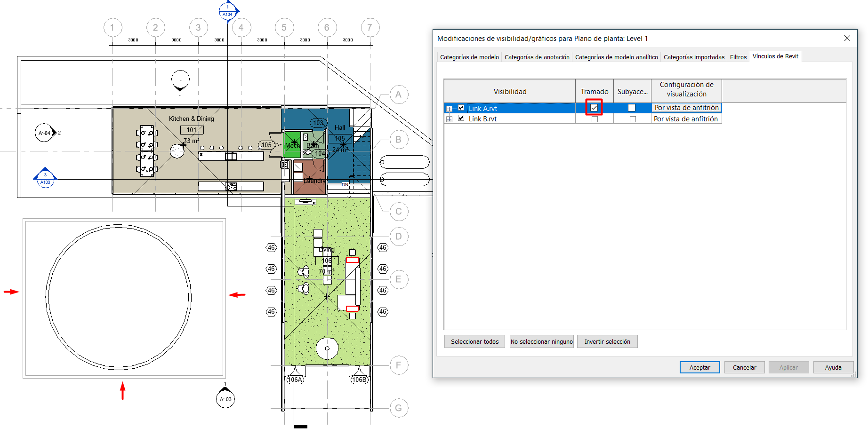Select Vínculos de Revit tab
Screen dimensions: 868x443
click(775, 56)
